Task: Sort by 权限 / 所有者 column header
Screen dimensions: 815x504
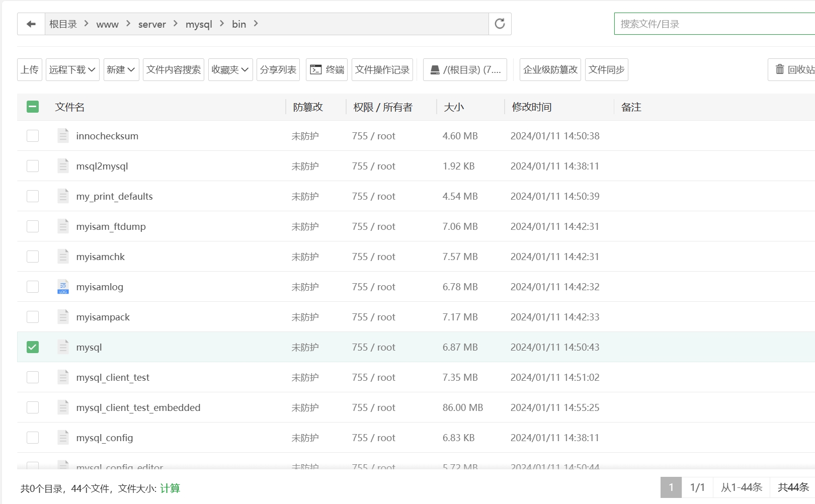Action: tap(383, 107)
